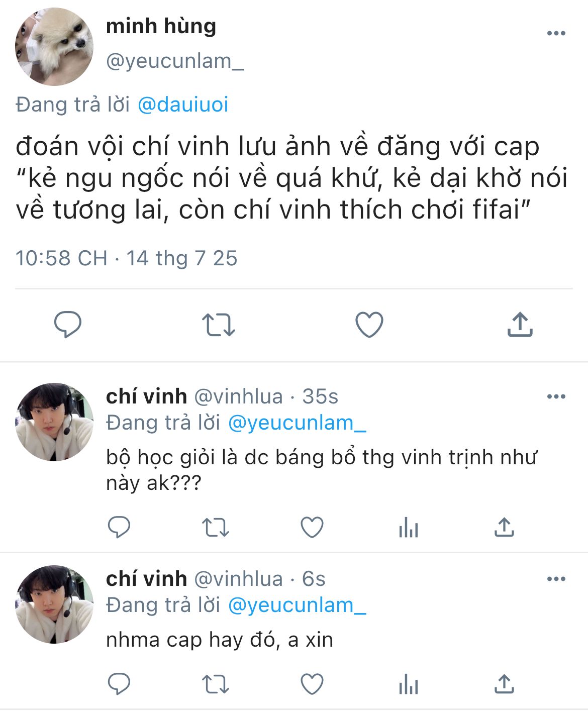Reply to minh hùng's main tweet
The width and height of the screenshot is (588, 713).
(x=68, y=325)
